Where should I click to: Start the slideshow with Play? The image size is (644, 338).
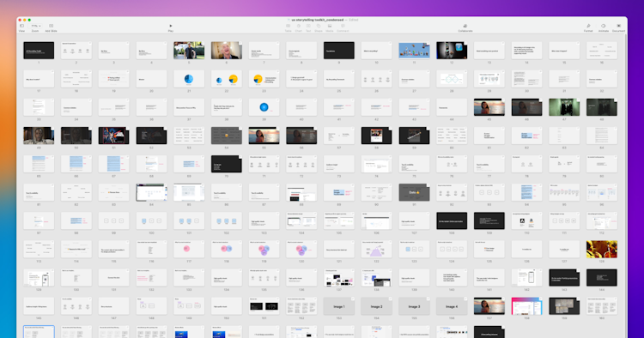tap(171, 27)
